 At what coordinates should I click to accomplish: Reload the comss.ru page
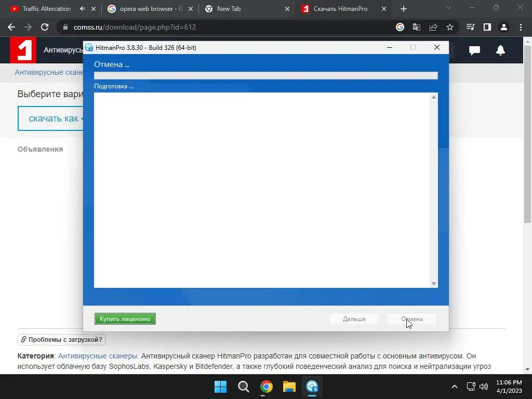coord(45,27)
